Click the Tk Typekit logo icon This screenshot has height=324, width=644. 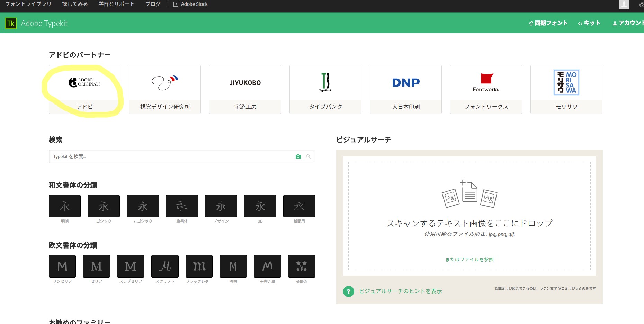pyautogui.click(x=11, y=23)
